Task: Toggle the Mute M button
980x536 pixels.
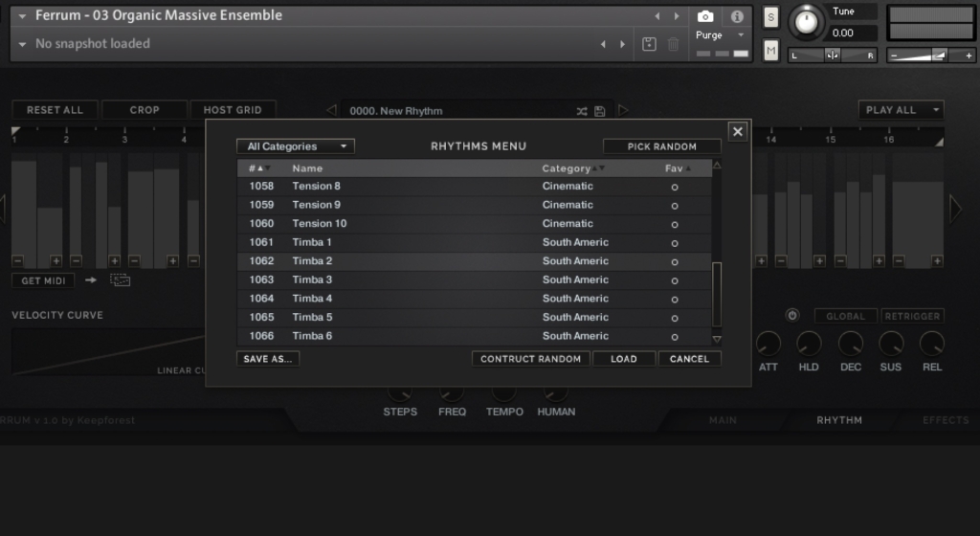Action: pyautogui.click(x=771, y=49)
